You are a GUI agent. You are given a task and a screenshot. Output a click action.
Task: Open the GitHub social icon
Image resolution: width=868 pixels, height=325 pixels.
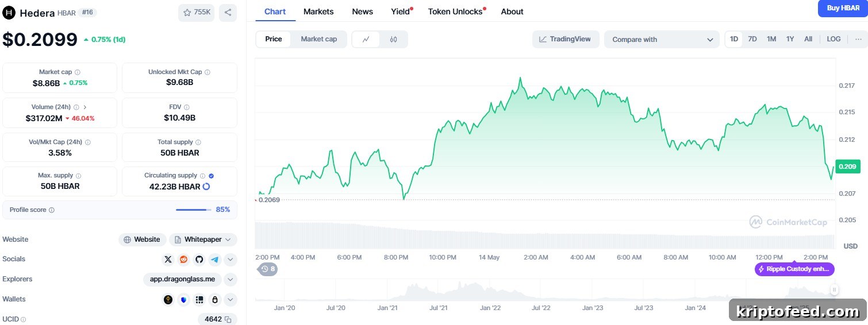click(199, 260)
